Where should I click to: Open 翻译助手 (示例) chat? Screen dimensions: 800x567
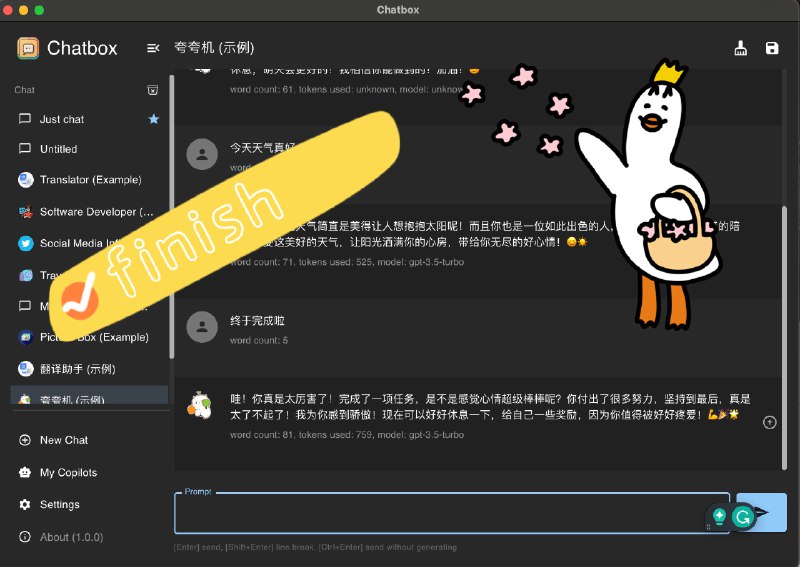(x=89, y=368)
